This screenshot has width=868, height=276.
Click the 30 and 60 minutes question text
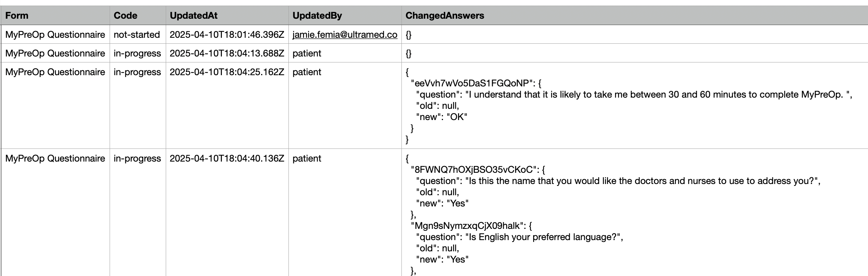point(658,94)
